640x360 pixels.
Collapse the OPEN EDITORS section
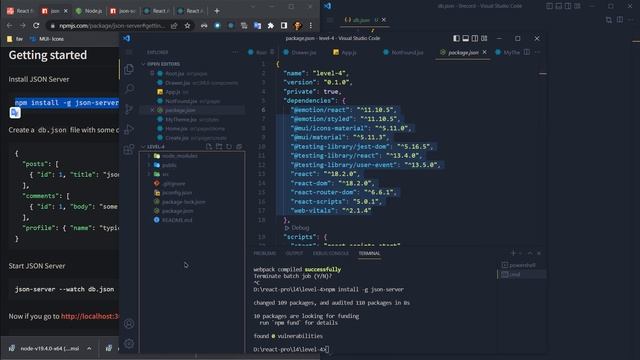click(143, 64)
